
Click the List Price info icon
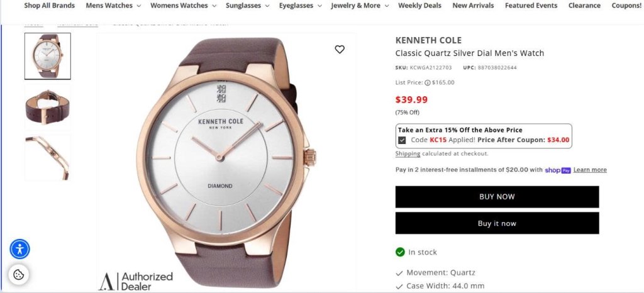pos(428,82)
